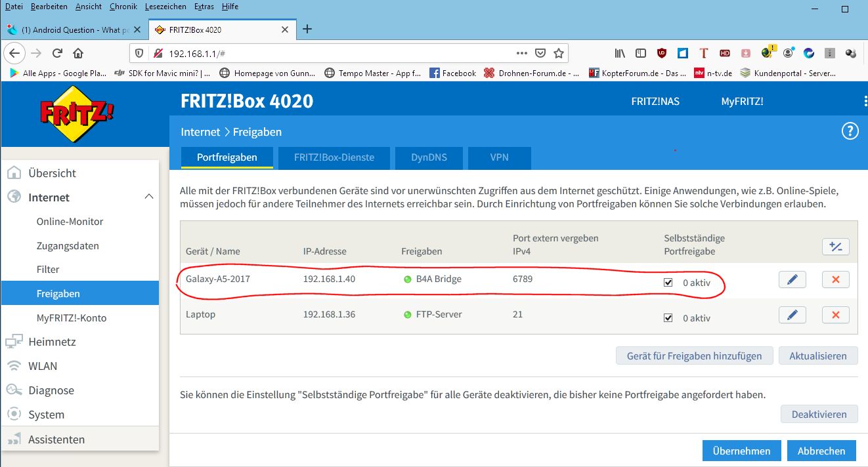This screenshot has width=868, height=467.
Task: Edit the Laptop FTP-Server sharing
Action: [792, 315]
